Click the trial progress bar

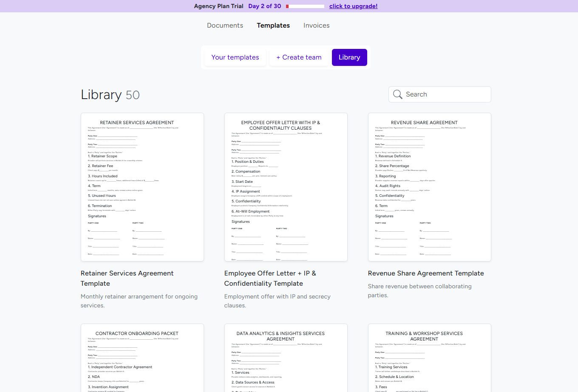point(304,6)
